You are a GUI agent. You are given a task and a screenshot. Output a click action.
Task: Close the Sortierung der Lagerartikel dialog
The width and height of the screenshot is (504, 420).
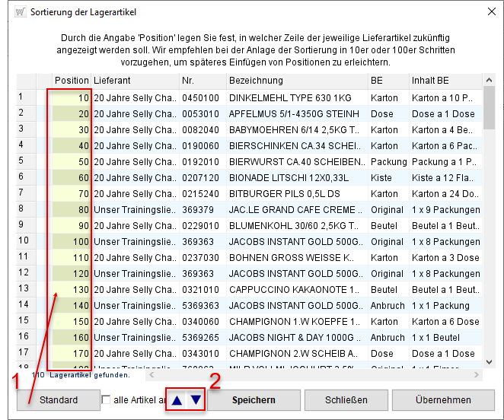click(x=492, y=12)
